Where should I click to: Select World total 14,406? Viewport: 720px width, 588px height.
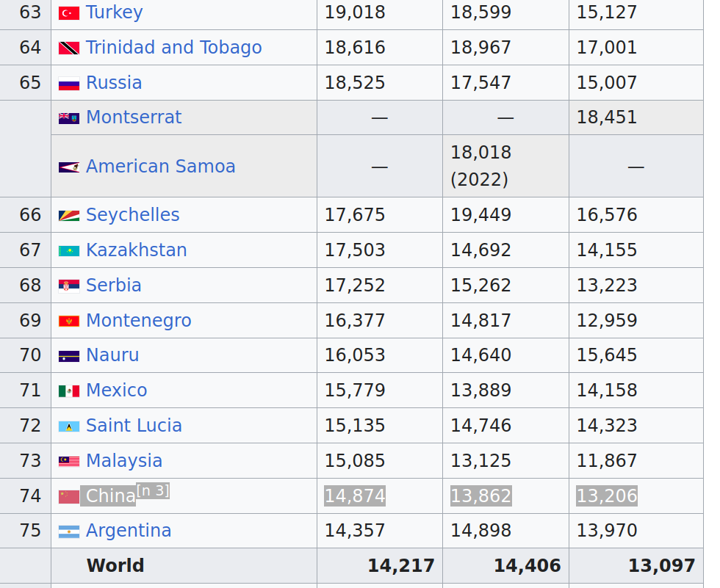(x=528, y=565)
